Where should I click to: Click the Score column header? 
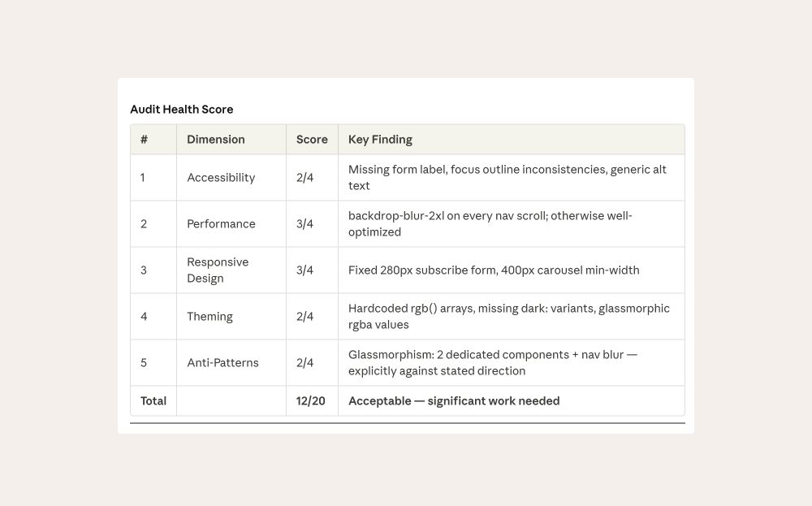point(312,139)
